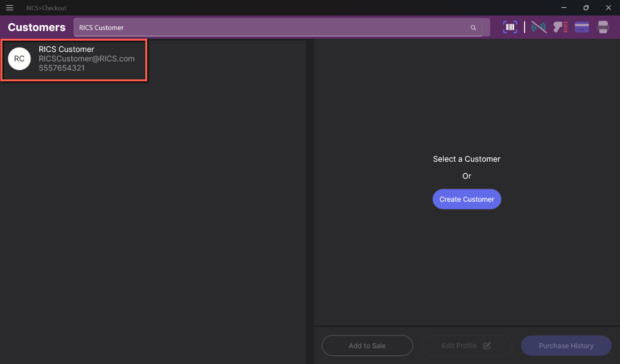Open the barcode scan icon

[x=510, y=27]
